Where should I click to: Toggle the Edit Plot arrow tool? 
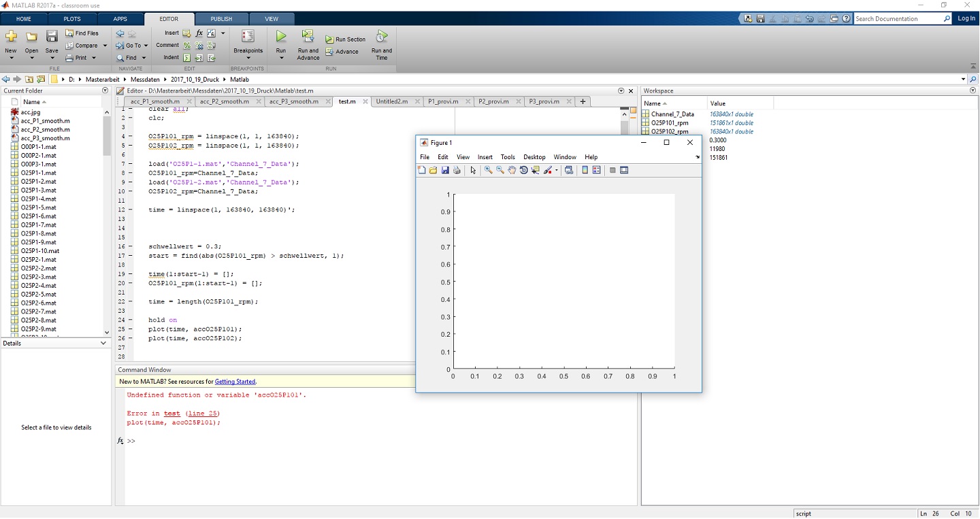tap(473, 170)
